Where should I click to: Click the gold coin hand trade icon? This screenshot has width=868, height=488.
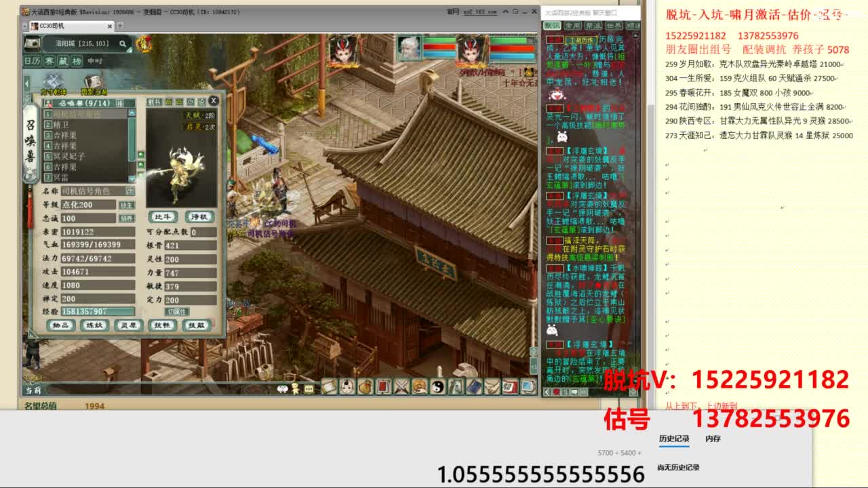coord(420,387)
